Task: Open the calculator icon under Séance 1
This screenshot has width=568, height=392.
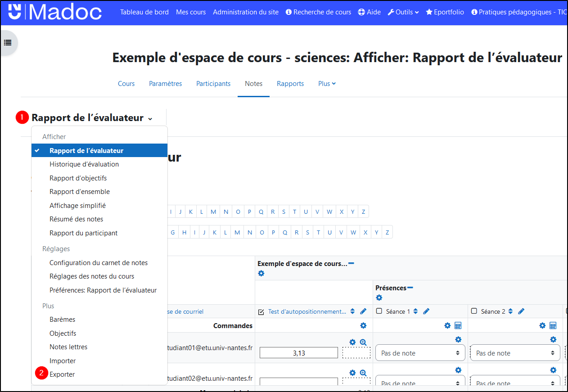Action: coord(458,325)
